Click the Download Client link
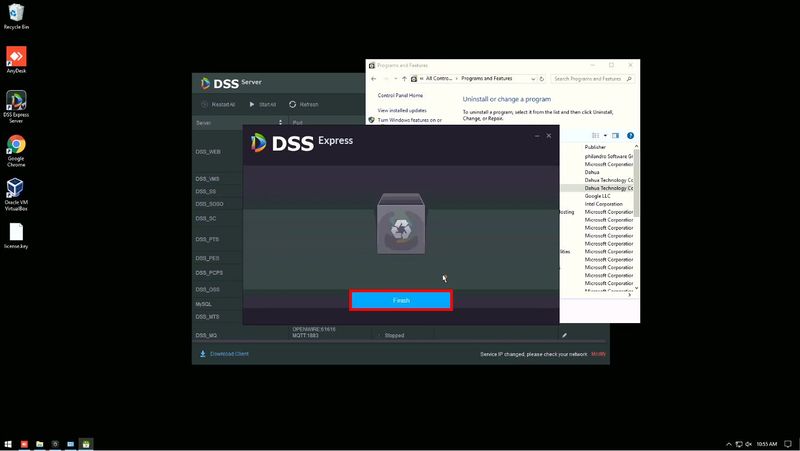Image resolution: width=800 pixels, height=451 pixels. coord(224,354)
